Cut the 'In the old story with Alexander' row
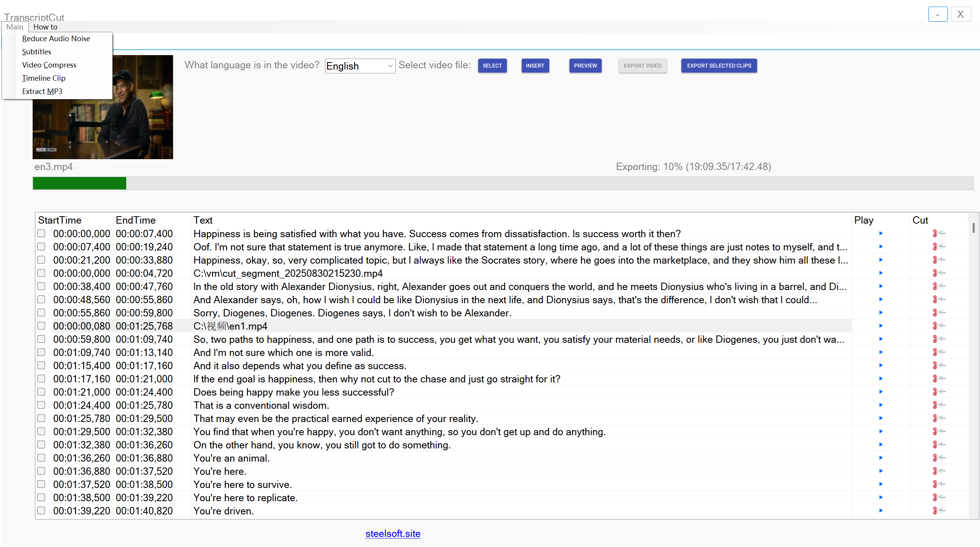This screenshot has height=547, width=980. [x=939, y=286]
